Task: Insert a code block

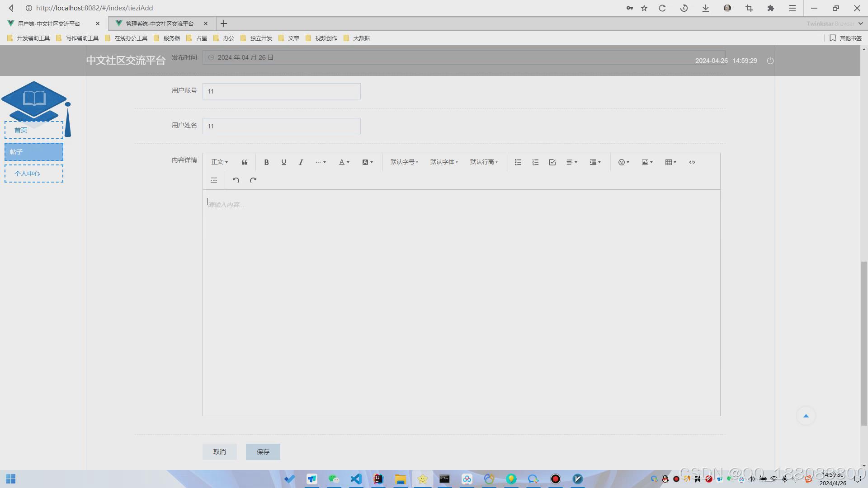Action: 692,162
